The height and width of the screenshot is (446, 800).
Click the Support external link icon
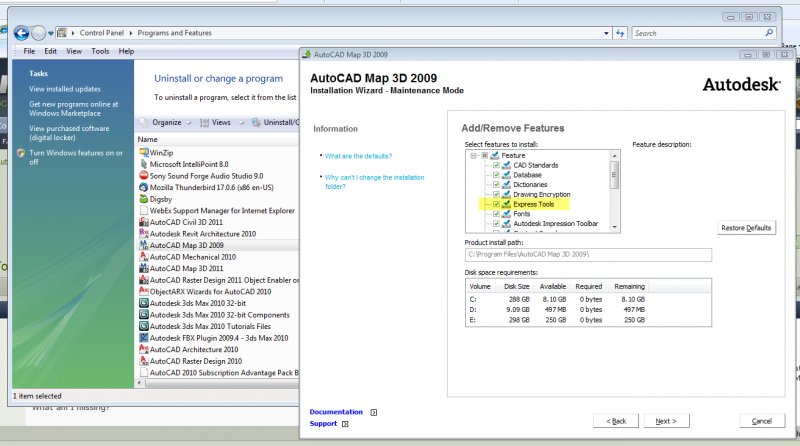click(345, 424)
